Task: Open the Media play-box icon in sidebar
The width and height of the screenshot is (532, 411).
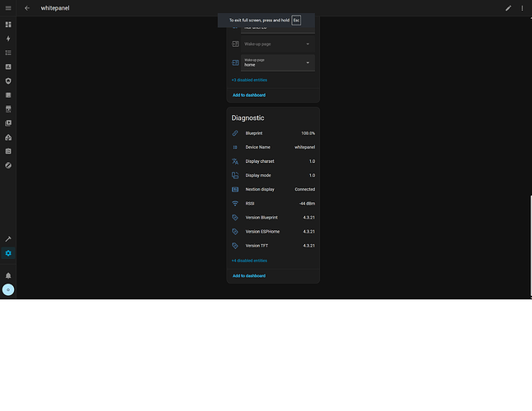Action: (x=8, y=123)
